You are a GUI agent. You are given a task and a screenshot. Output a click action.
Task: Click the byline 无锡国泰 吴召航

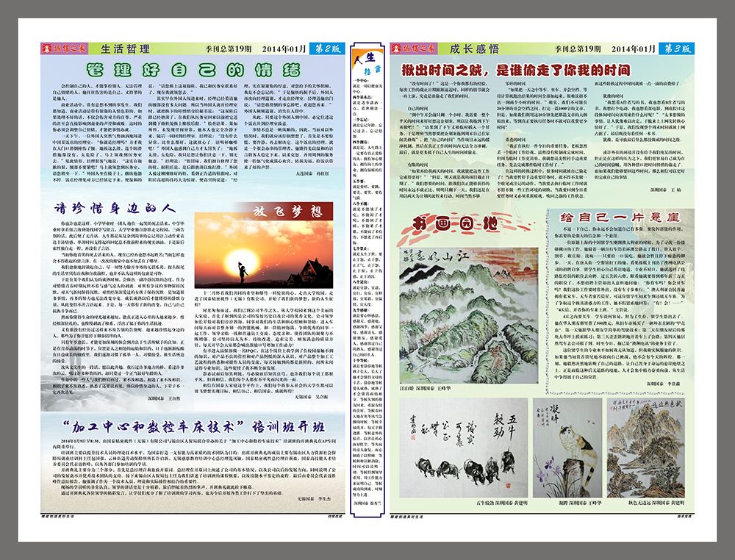pos(312,396)
